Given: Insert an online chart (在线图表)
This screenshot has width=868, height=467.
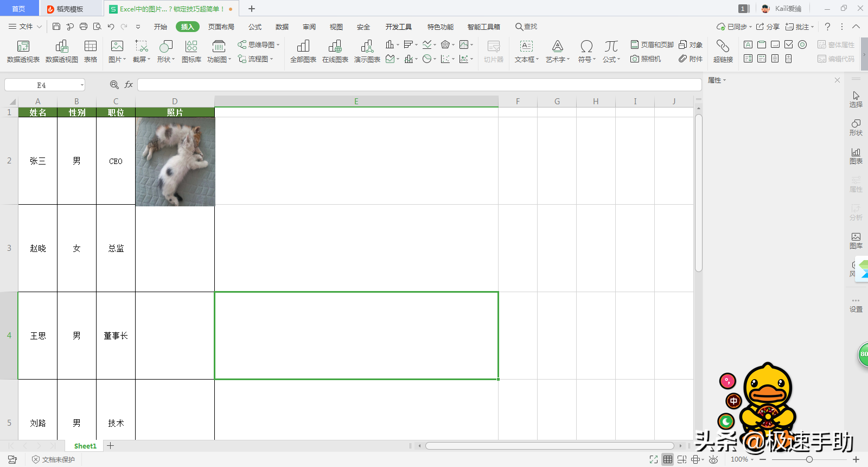Looking at the screenshot, I should [335, 52].
